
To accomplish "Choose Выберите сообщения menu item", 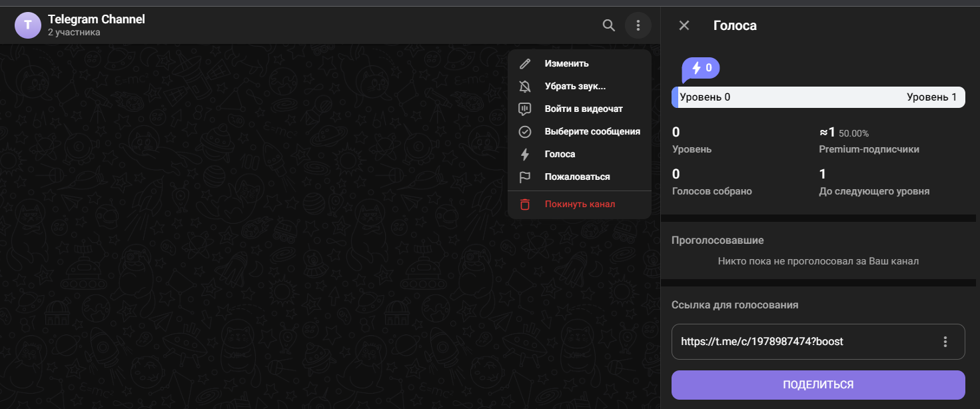I will coord(580,132).
